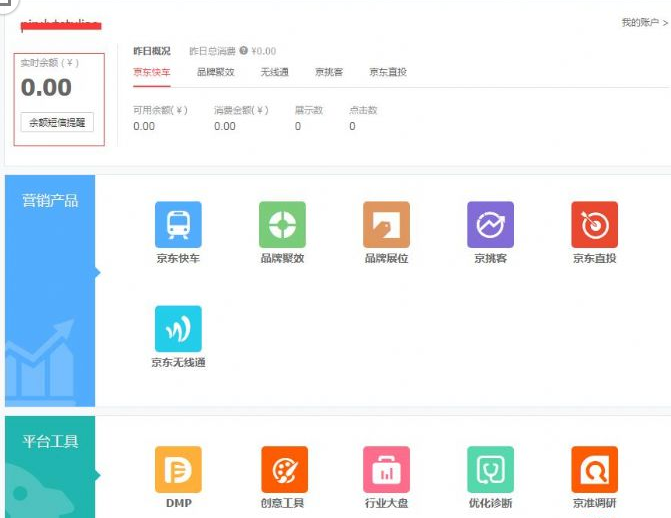671x518 pixels.
Task: Open the 京东直投 red target icon
Action: tap(594, 224)
